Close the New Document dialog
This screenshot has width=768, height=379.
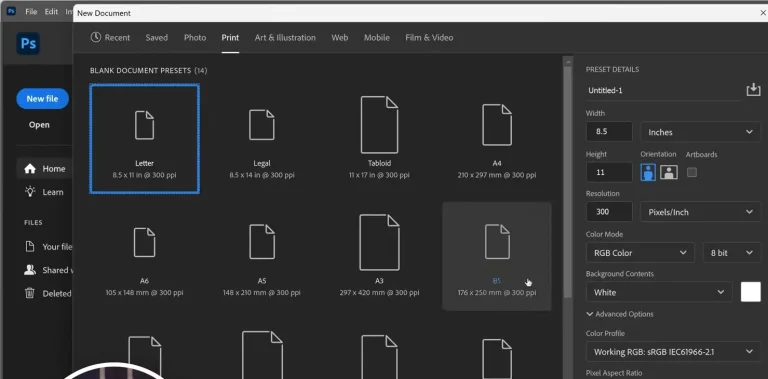tap(763, 13)
